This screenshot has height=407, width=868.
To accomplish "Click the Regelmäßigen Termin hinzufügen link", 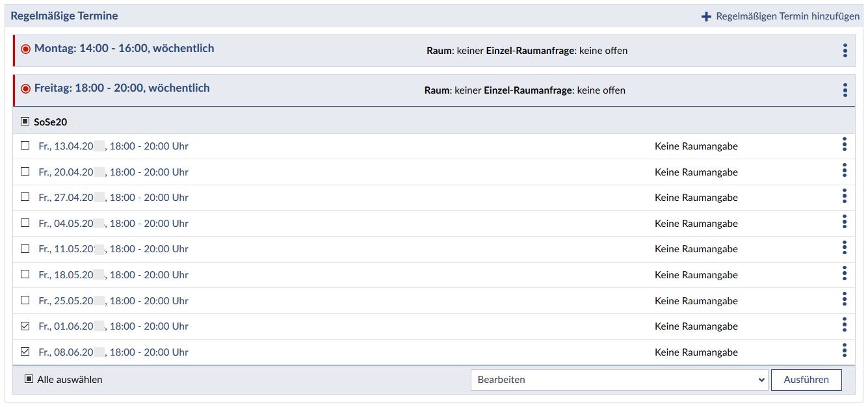I will (x=787, y=16).
